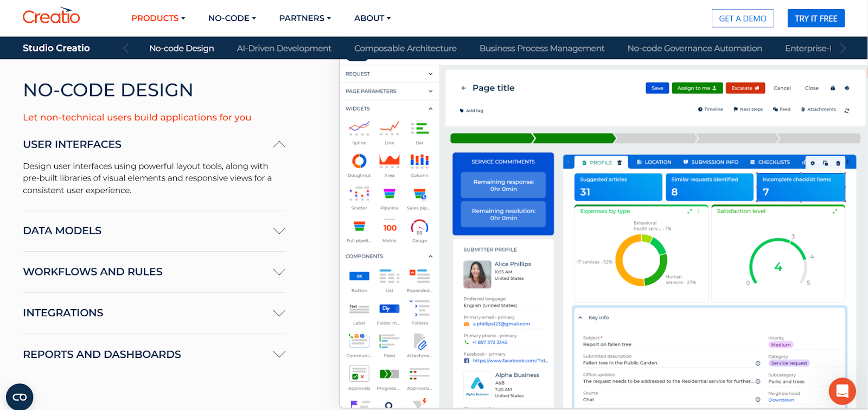This screenshot has height=410, width=868.
Task: Select the CHECKLISTS tab
Action: click(770, 162)
